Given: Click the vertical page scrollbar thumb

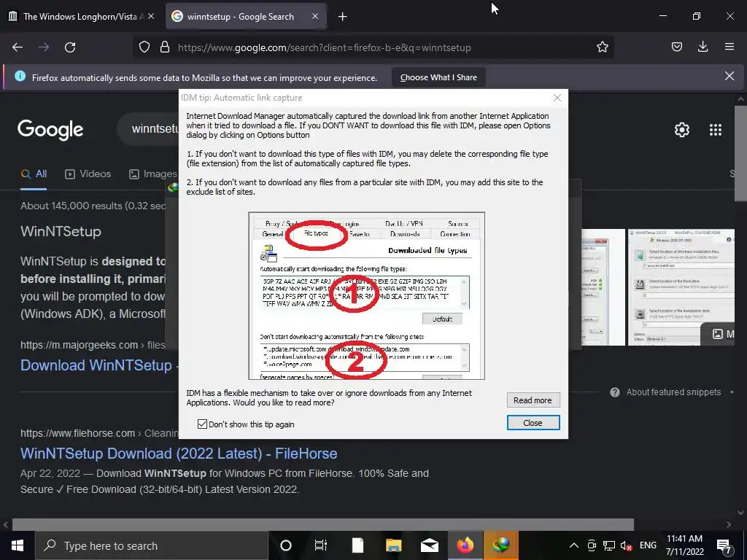Looking at the screenshot, I should pos(741,153).
